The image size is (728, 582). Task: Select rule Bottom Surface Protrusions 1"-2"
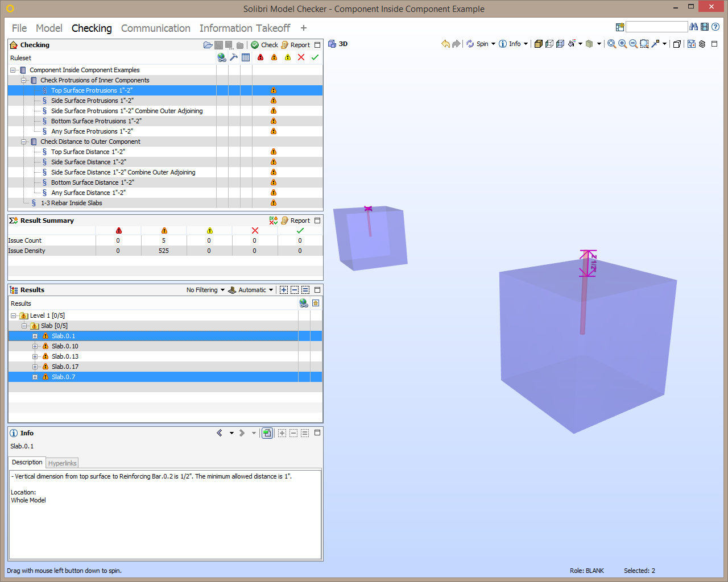pyautogui.click(x=96, y=121)
